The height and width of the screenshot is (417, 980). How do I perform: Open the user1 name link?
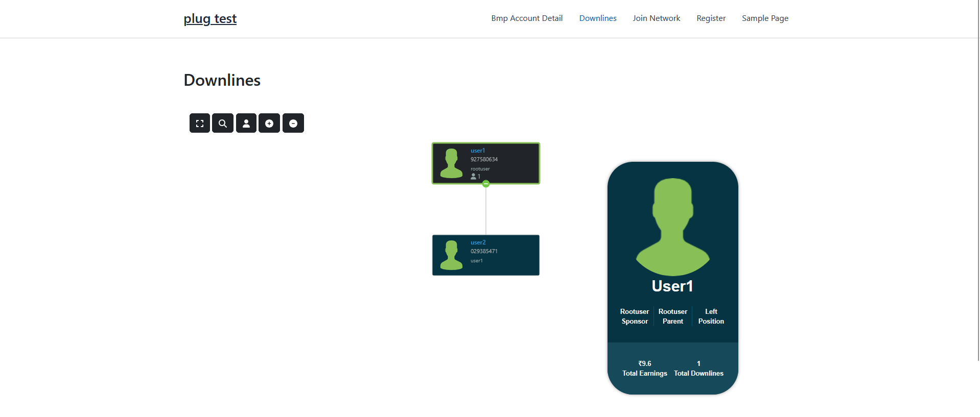click(x=478, y=151)
